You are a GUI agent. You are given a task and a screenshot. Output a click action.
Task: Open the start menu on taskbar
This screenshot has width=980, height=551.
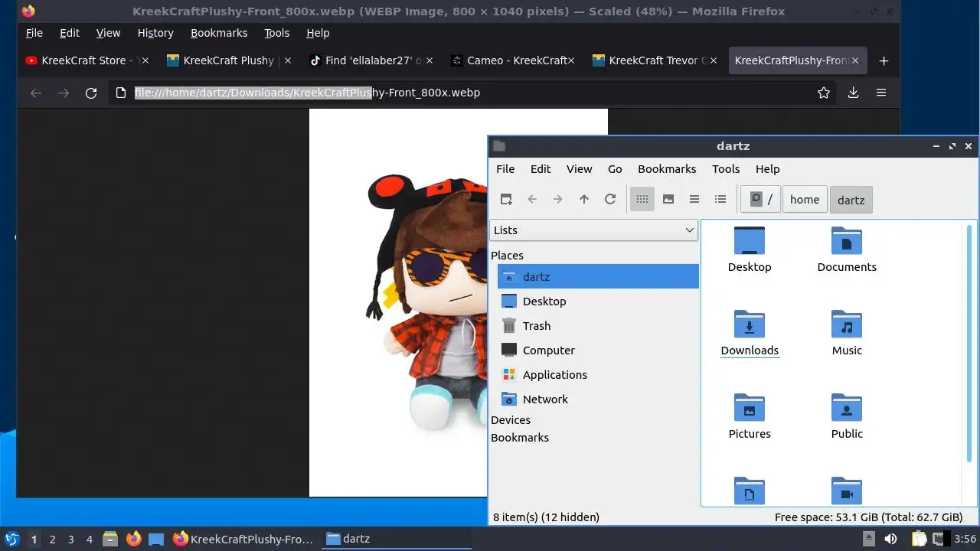point(11,539)
